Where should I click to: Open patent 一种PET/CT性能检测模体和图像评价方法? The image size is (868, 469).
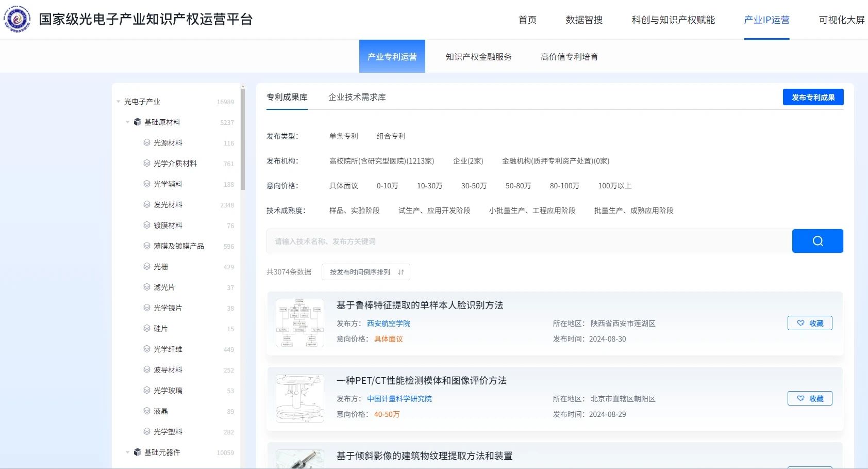pyautogui.click(x=422, y=381)
